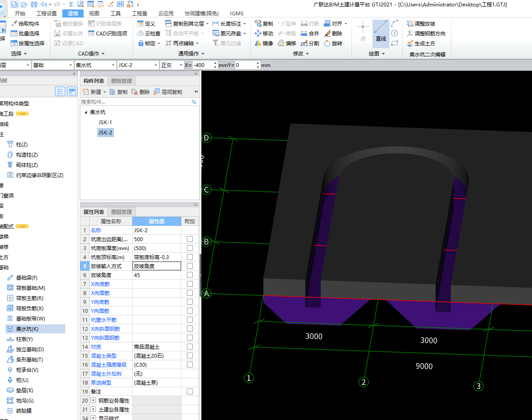
Task: Open the 集水坑 component type dropdown
Action: (113, 65)
